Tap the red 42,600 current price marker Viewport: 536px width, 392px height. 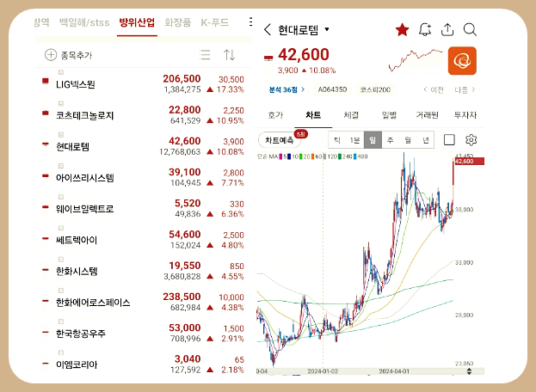pos(469,161)
